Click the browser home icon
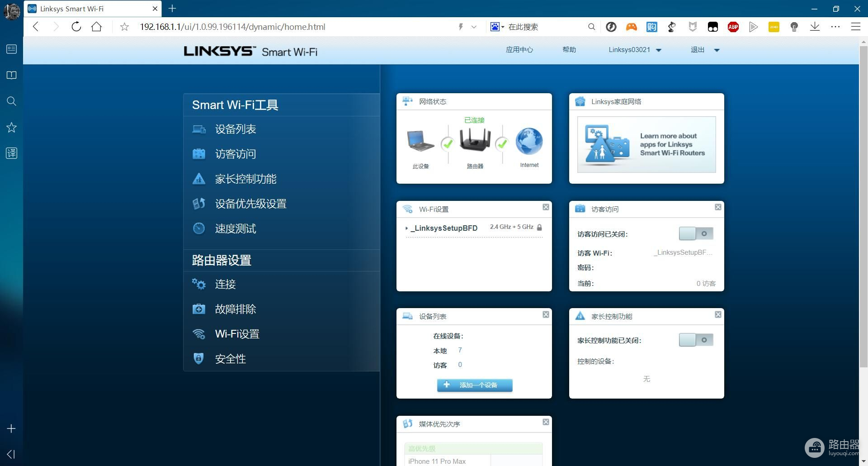The image size is (868, 466). point(96,27)
